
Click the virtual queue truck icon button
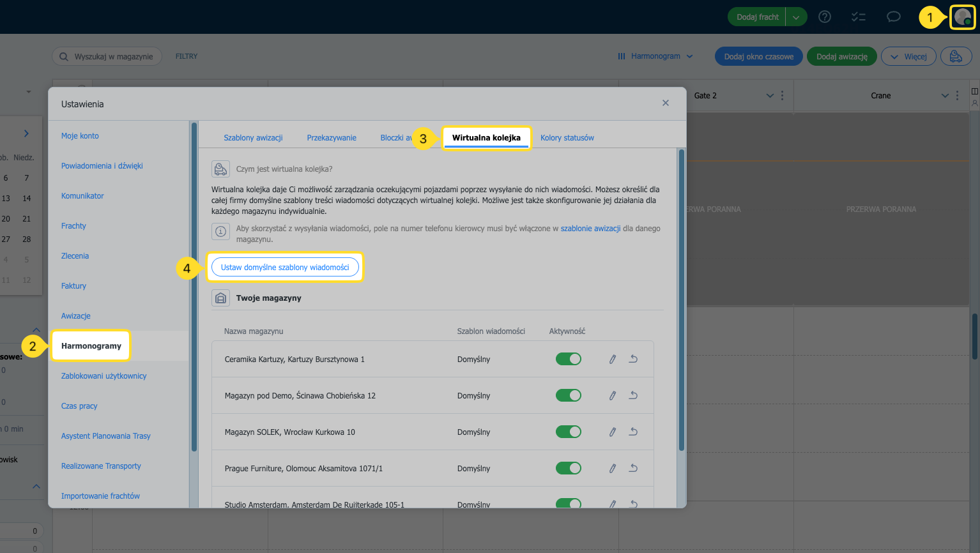pos(956,56)
